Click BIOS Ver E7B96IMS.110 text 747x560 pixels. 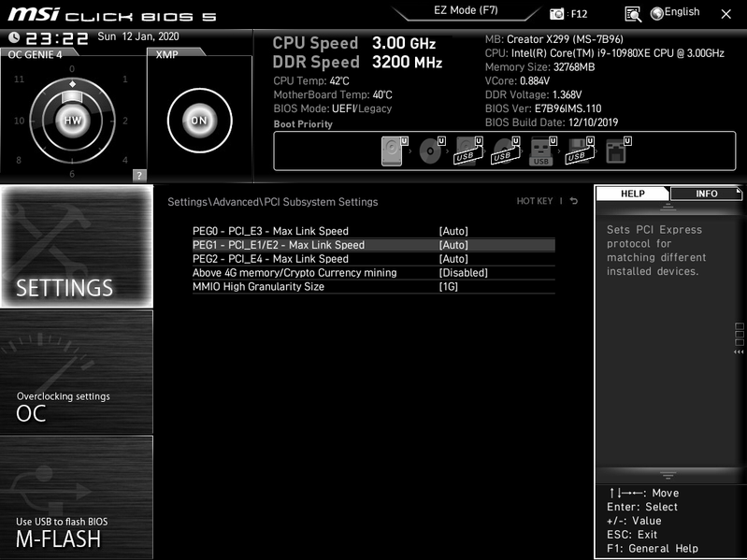click(543, 108)
